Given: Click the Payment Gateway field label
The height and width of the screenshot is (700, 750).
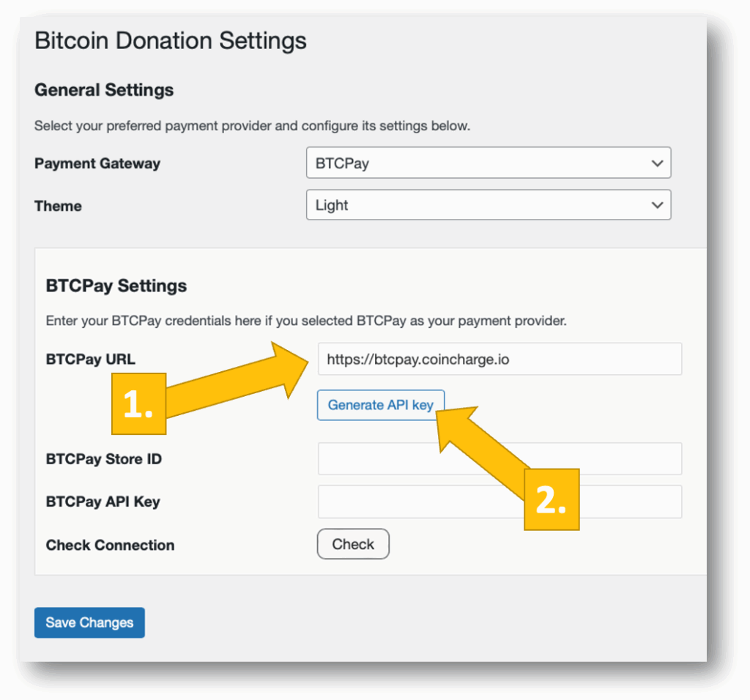Looking at the screenshot, I should tap(97, 163).
